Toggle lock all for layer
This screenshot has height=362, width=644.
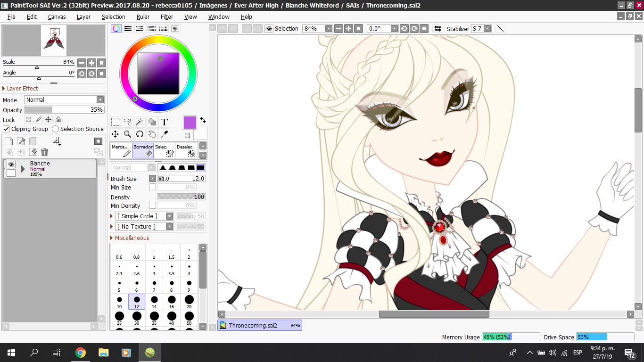coord(58,120)
